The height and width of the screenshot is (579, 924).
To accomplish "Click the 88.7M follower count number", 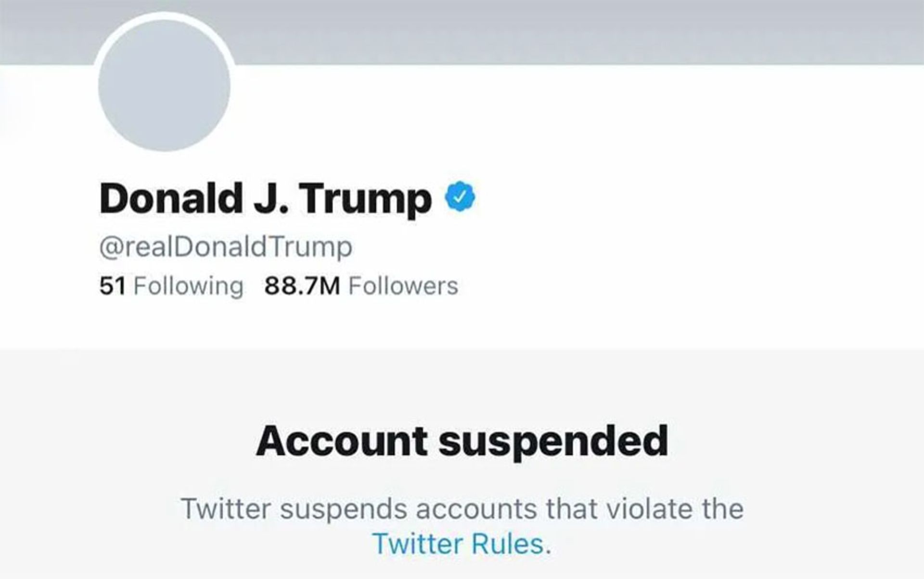I will 302,286.
